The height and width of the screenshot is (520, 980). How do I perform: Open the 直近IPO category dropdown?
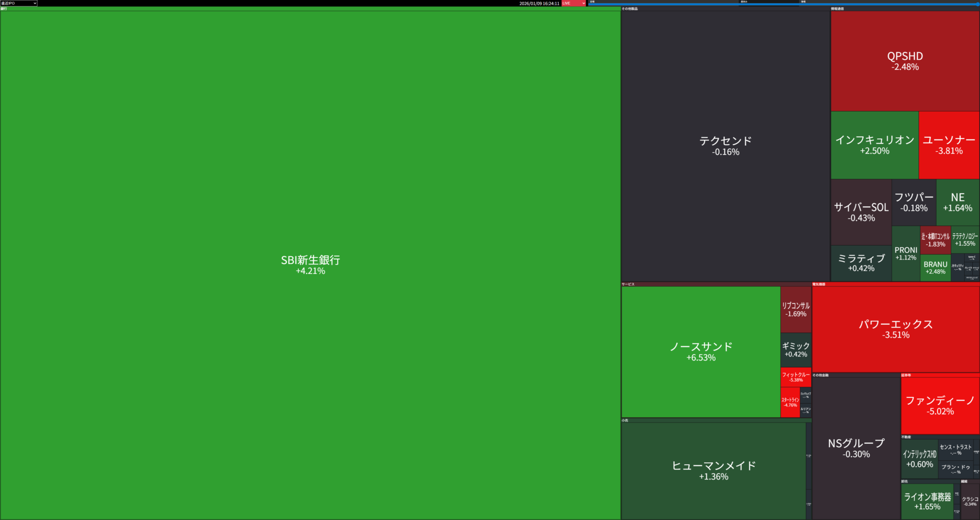(x=19, y=3)
